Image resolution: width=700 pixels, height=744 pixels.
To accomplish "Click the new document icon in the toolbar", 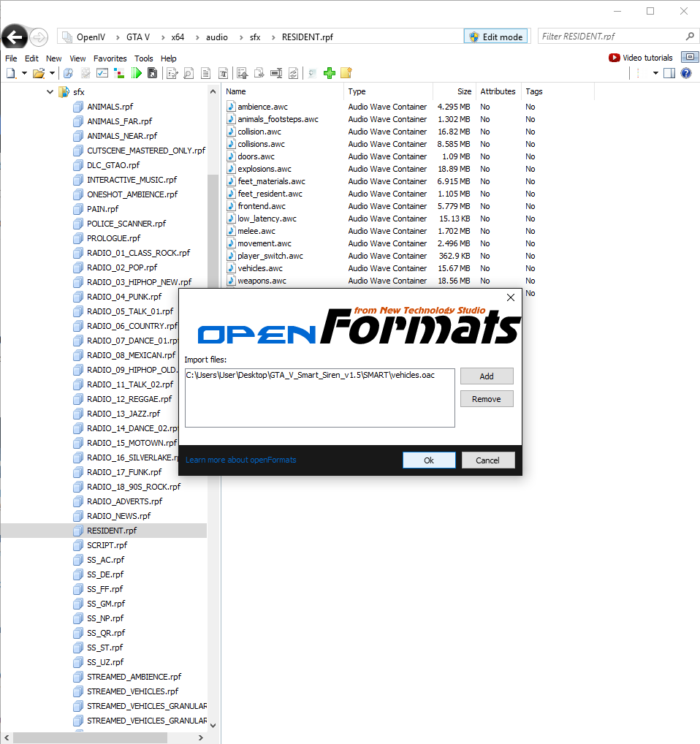I will pyautogui.click(x=11, y=73).
